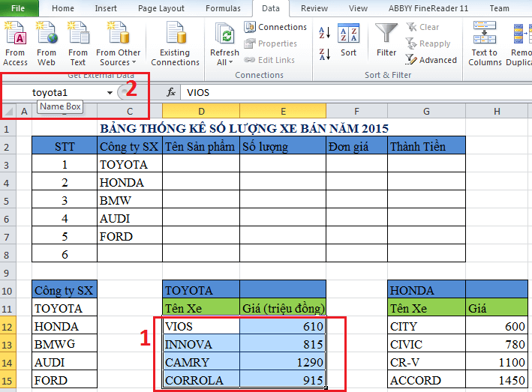This screenshot has height=392, width=532.
Task: Select row 12 header
Action: click(x=7, y=327)
